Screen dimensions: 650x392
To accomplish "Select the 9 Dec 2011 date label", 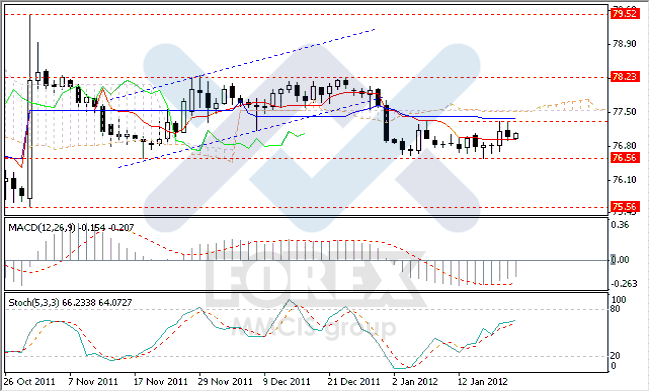I will 287,382.
